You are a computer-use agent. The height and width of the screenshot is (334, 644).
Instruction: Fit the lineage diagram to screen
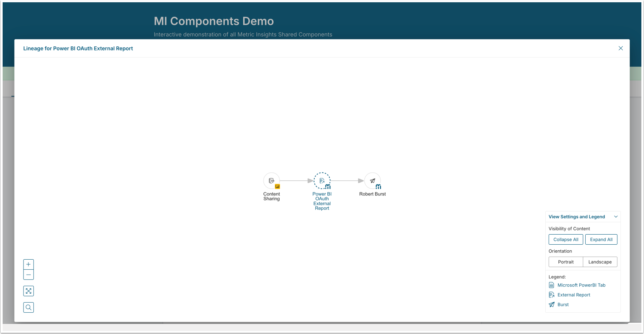[28, 291]
